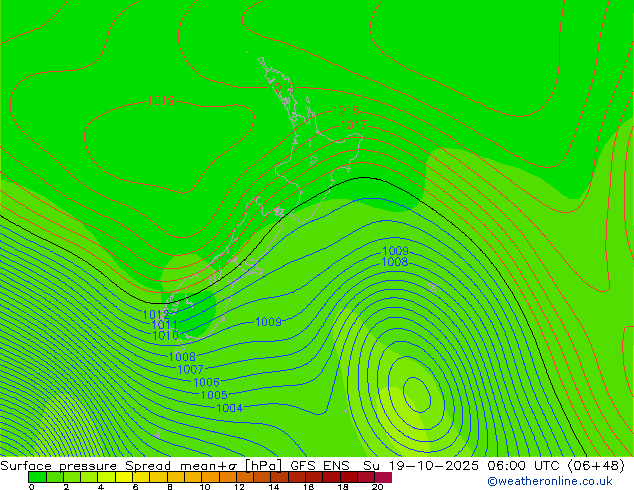
Task: Click the '10' tick label under the legend
Action: [x=205, y=487]
